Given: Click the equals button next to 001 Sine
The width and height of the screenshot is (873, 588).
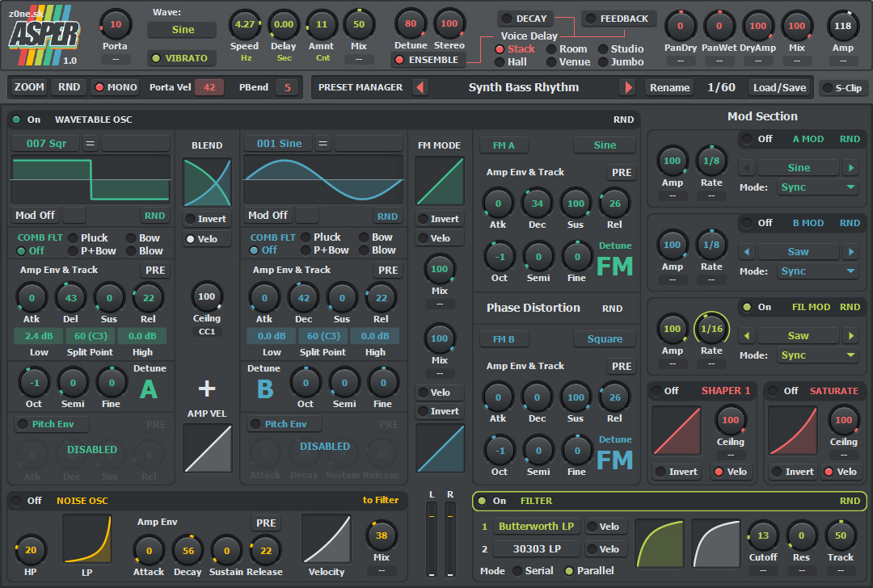Looking at the screenshot, I should coord(323,144).
